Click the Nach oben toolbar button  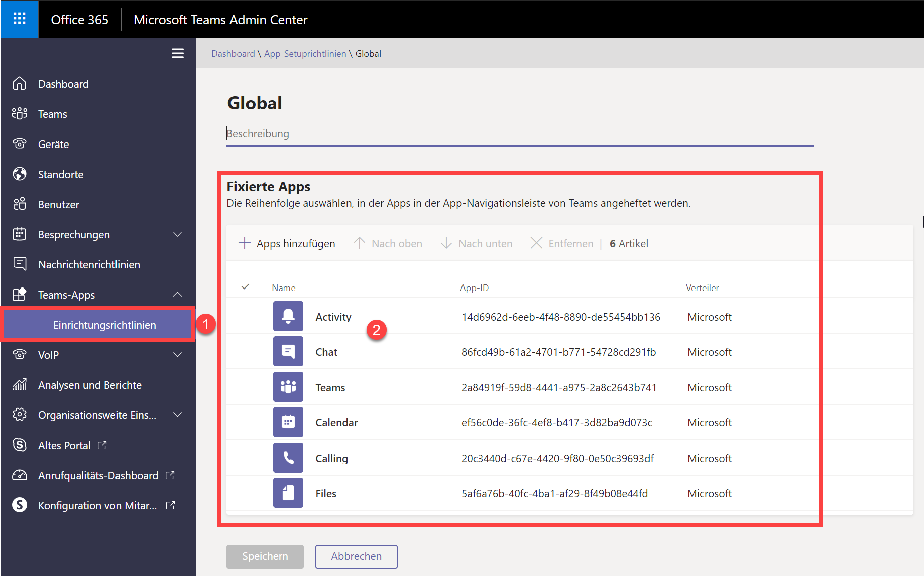pyautogui.click(x=388, y=243)
